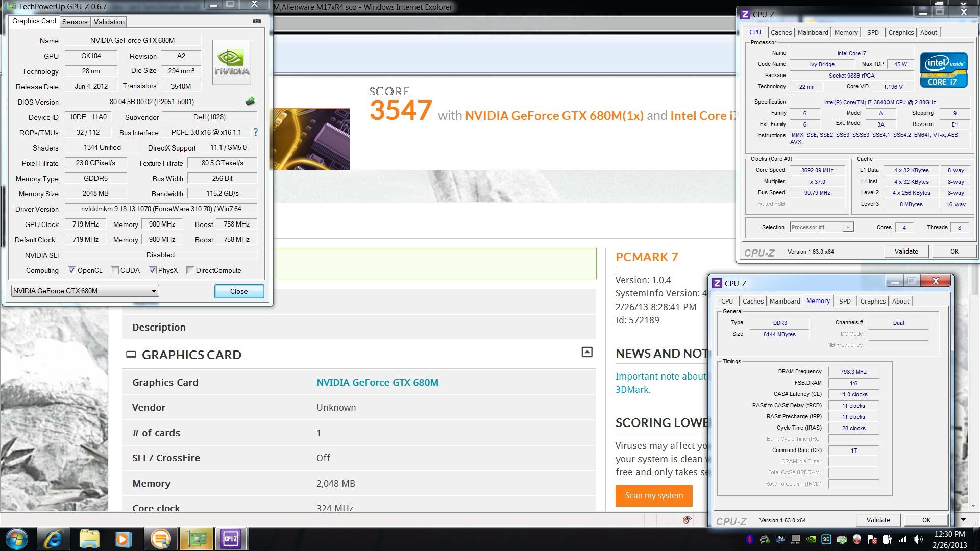Click the Close button in GPU-Z
Image resolution: width=980 pixels, height=551 pixels.
tap(239, 291)
